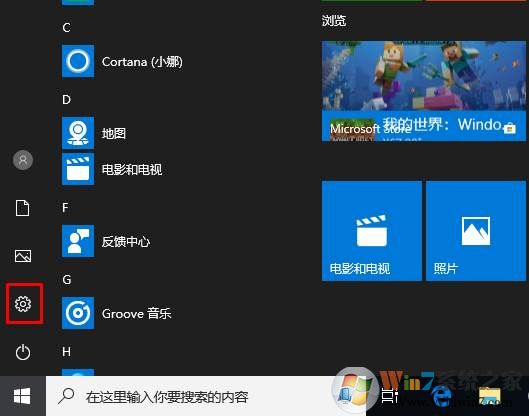Viewport: 529px width, 416px height.
Task: Open File Explorer from taskbar
Action: coord(490,396)
